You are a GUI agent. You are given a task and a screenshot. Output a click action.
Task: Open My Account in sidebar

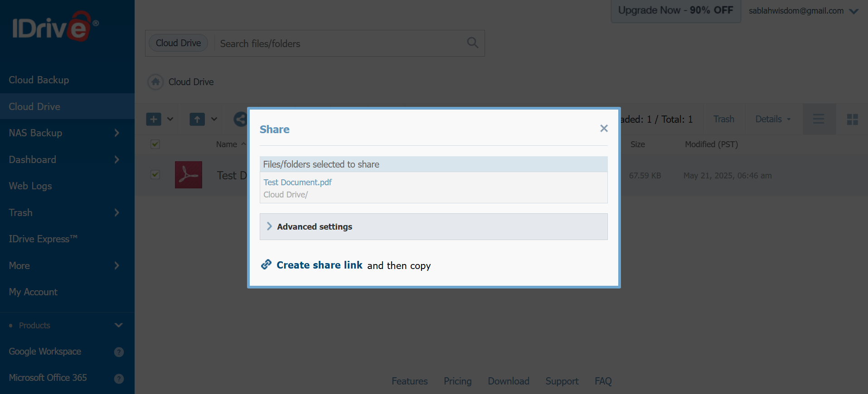[33, 292]
